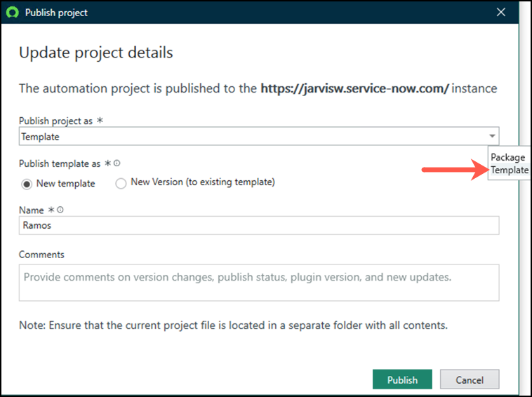
Task: Click the Update project details heading
Action: [x=95, y=53]
